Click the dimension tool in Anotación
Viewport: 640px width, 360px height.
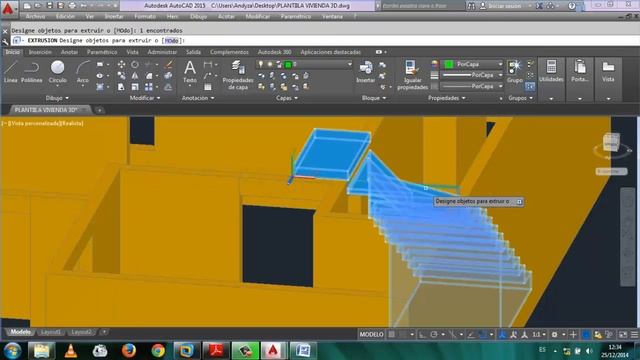click(208, 64)
